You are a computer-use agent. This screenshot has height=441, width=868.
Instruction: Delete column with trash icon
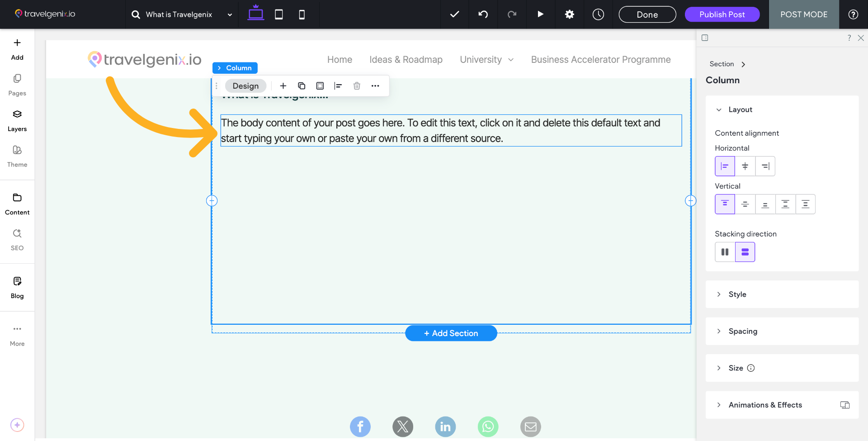[357, 86]
